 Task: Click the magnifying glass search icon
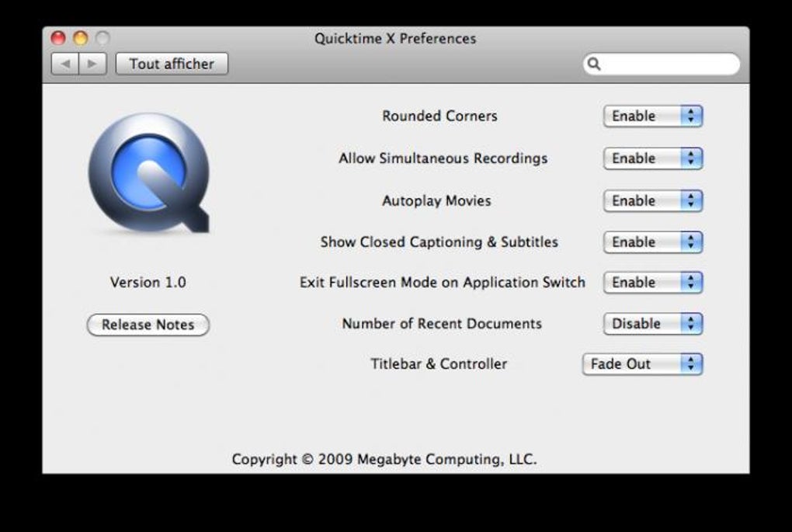pos(594,64)
